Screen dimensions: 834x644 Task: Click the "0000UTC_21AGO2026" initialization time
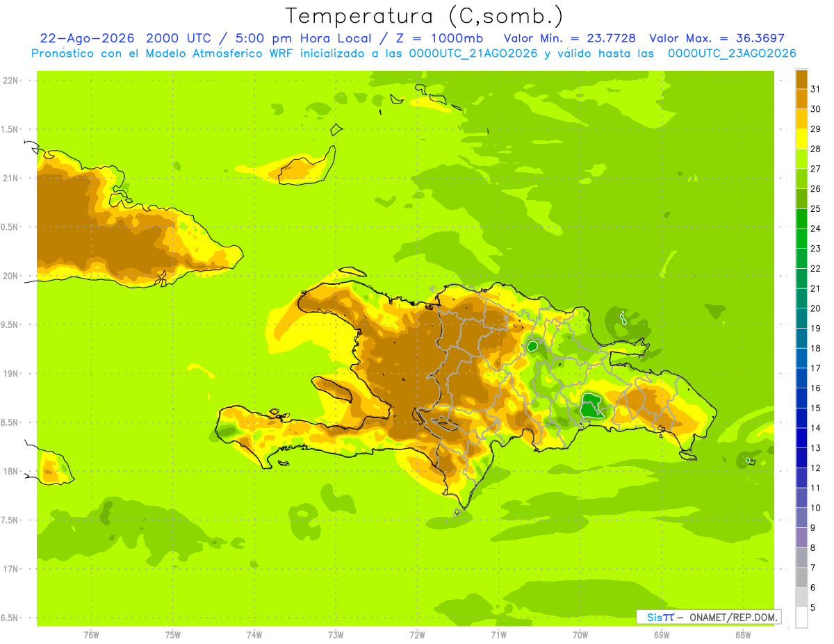point(473,53)
